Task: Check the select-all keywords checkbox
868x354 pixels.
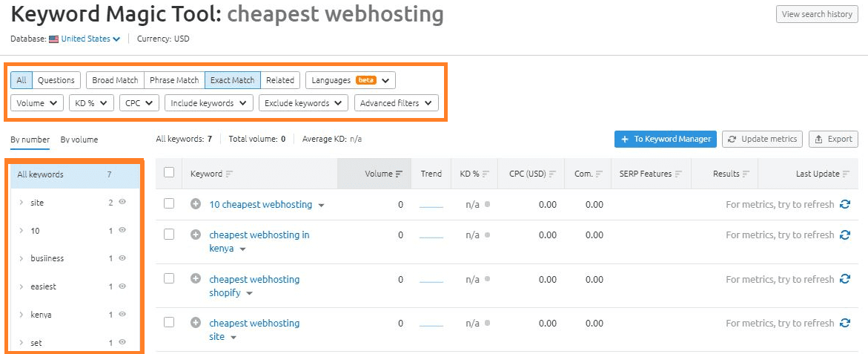Action: [x=169, y=173]
